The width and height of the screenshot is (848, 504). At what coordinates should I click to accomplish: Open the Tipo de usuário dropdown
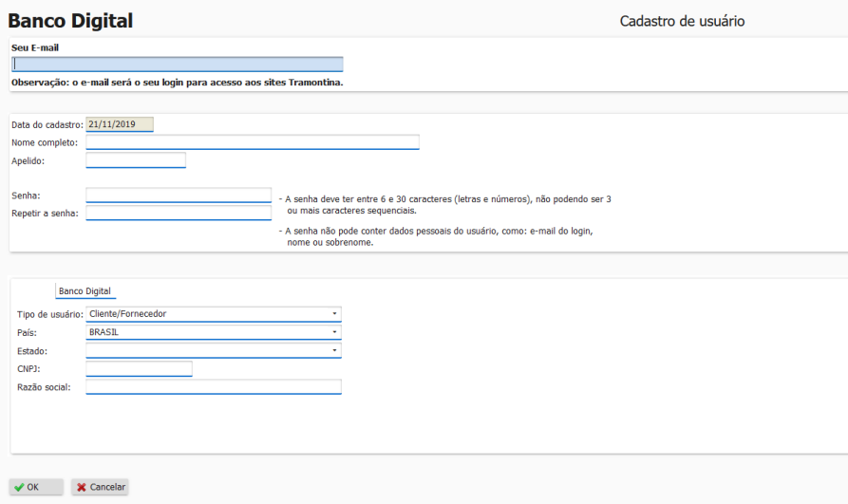click(x=214, y=314)
